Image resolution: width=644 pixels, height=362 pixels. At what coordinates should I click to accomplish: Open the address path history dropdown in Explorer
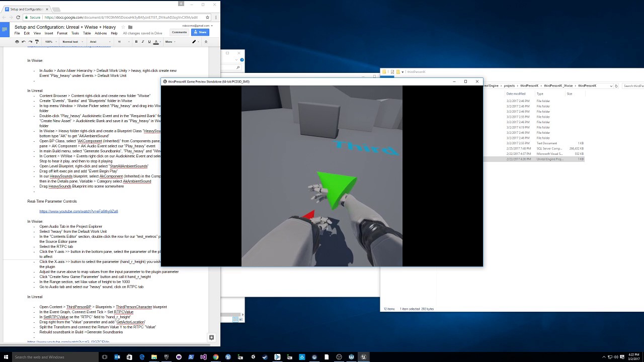pos(610,86)
